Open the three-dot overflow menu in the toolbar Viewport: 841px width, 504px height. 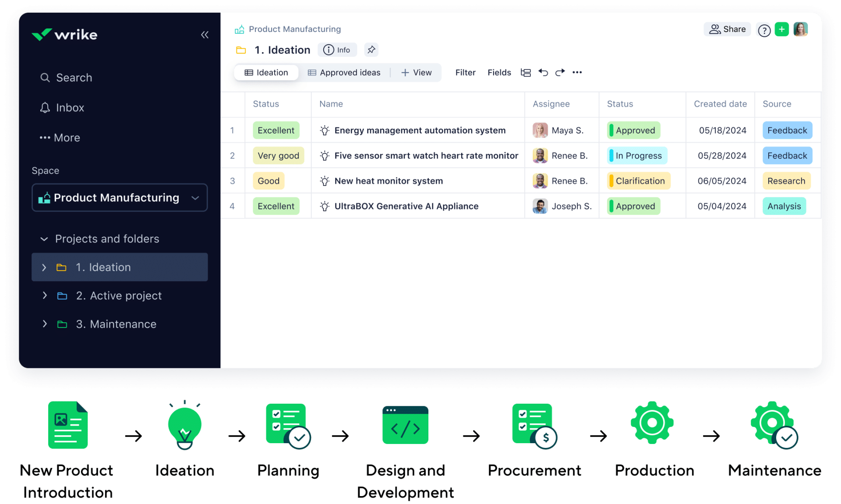click(x=577, y=72)
